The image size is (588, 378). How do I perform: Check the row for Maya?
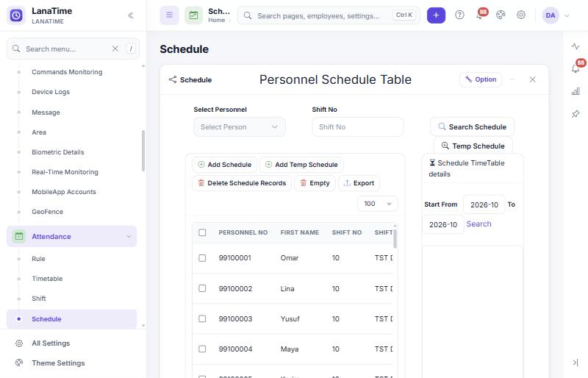[202, 349]
